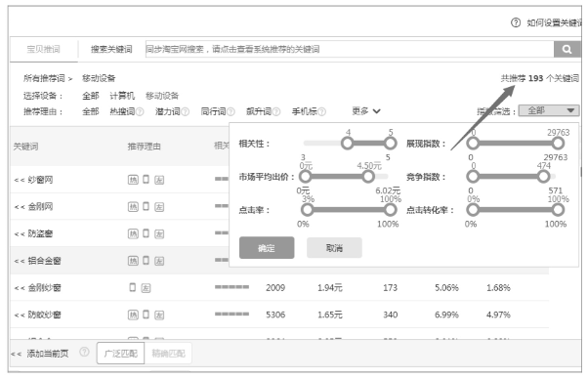Open 如何设置关键词 help link

(x=554, y=23)
